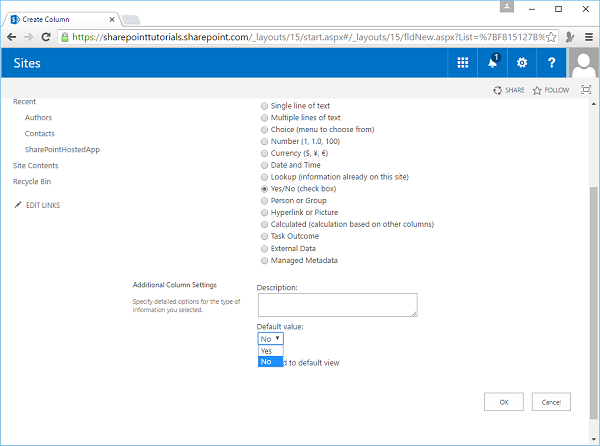Click the user profile picture
600x446 pixels.
pos(584,63)
